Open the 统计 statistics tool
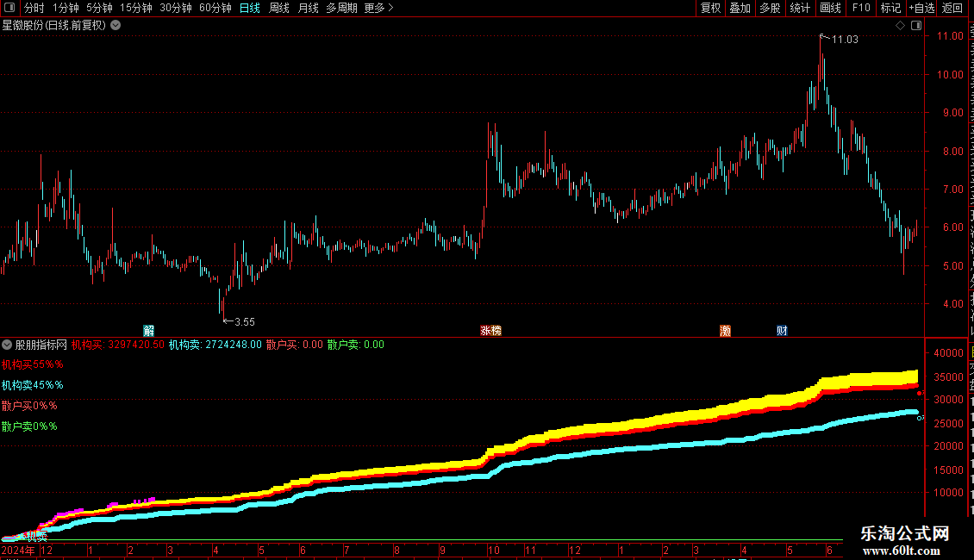Viewport: 974px width, 560px height. [x=800, y=8]
